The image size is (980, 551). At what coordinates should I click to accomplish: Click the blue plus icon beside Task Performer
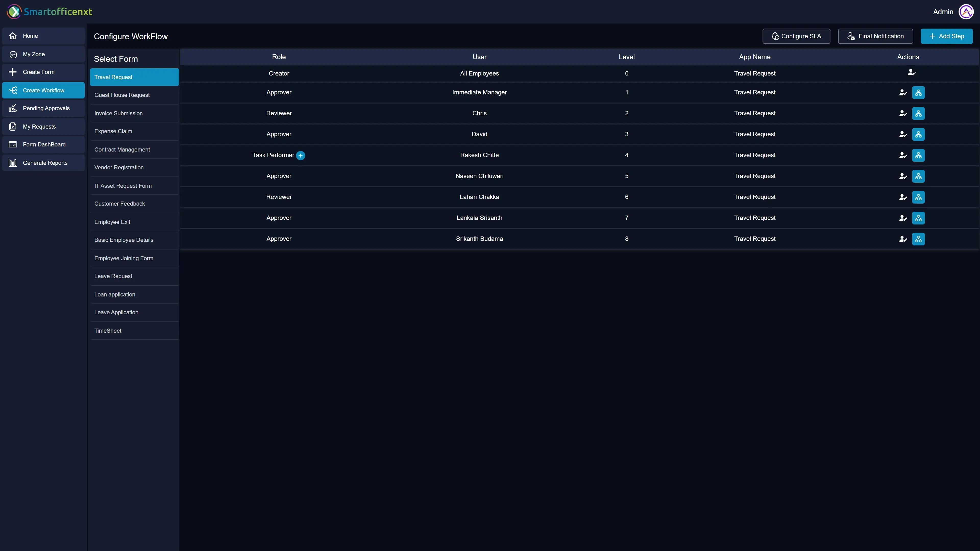click(x=301, y=156)
